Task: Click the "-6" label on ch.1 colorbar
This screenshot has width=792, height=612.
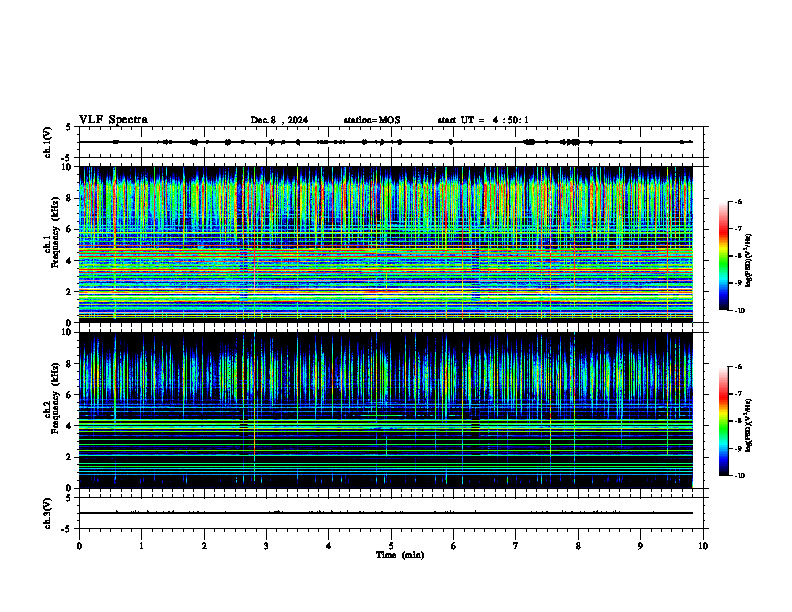Action: 738,201
